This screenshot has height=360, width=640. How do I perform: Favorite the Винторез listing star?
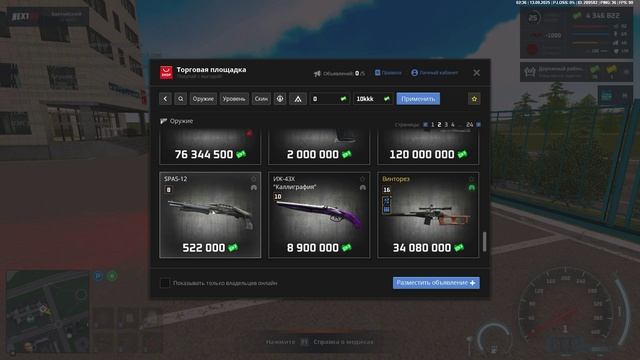coord(471,179)
